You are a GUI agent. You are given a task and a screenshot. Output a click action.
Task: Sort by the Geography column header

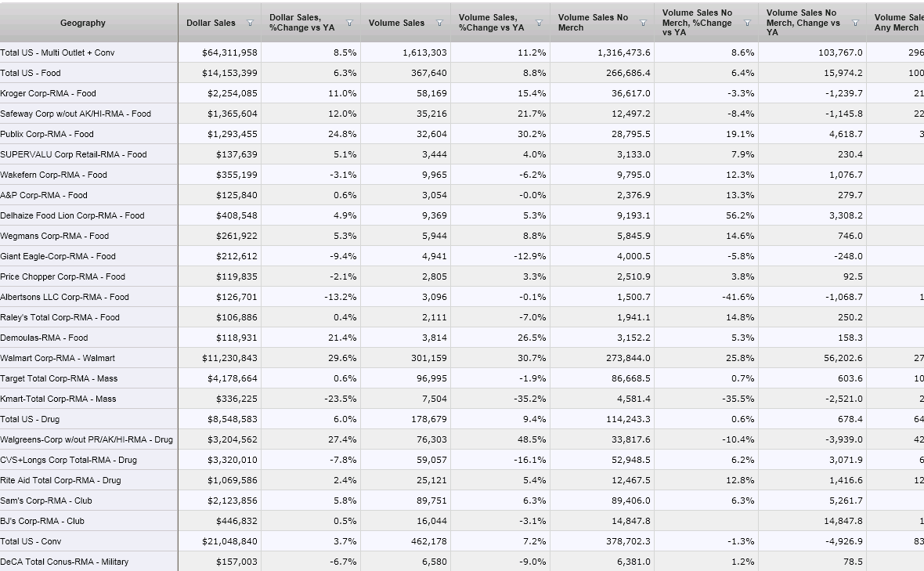coord(82,23)
